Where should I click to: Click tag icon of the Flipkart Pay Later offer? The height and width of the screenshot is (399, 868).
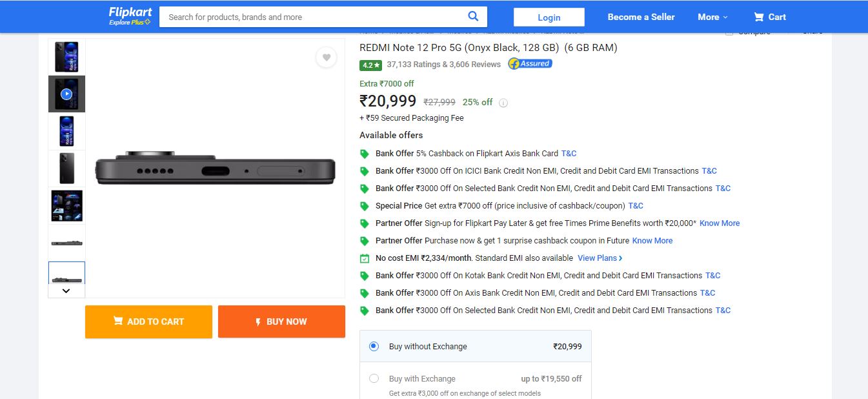[364, 223]
